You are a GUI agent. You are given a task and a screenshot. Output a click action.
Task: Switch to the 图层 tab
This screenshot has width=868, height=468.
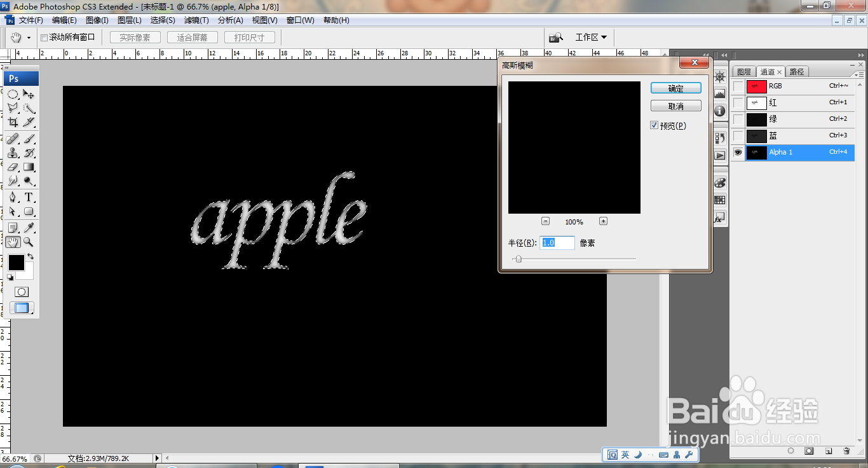click(x=743, y=72)
